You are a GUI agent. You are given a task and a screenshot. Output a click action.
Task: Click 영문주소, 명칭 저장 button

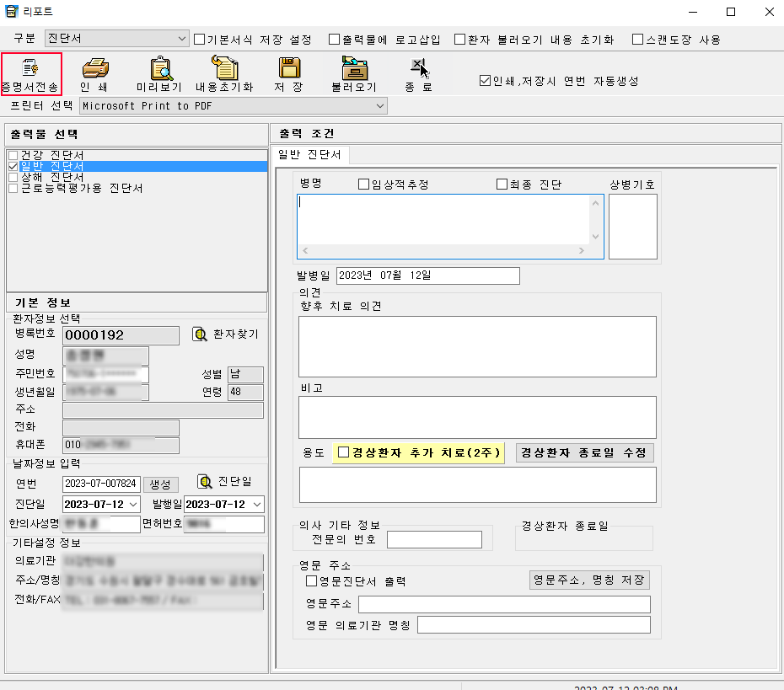(589, 580)
